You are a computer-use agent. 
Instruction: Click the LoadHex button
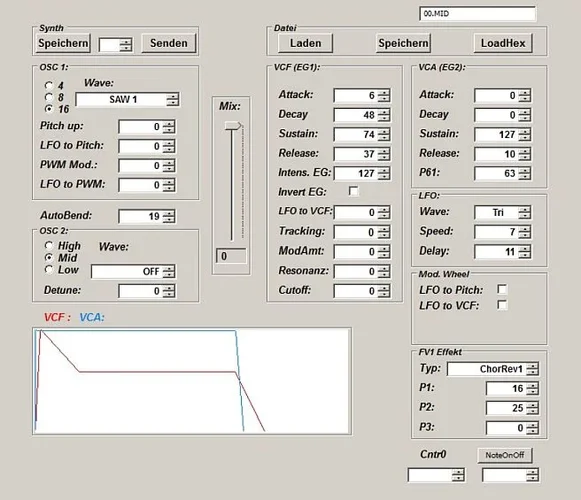[503, 43]
